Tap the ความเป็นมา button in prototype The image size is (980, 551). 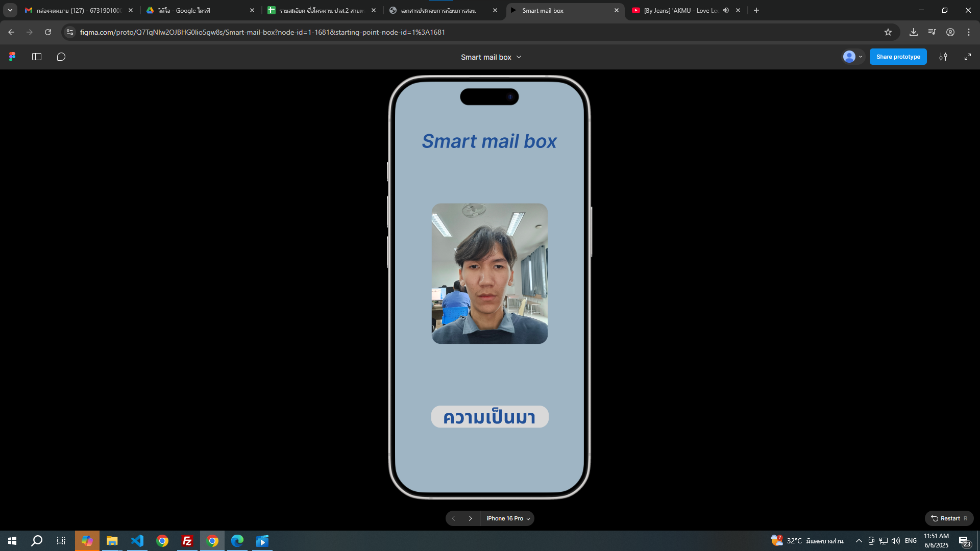pyautogui.click(x=489, y=417)
